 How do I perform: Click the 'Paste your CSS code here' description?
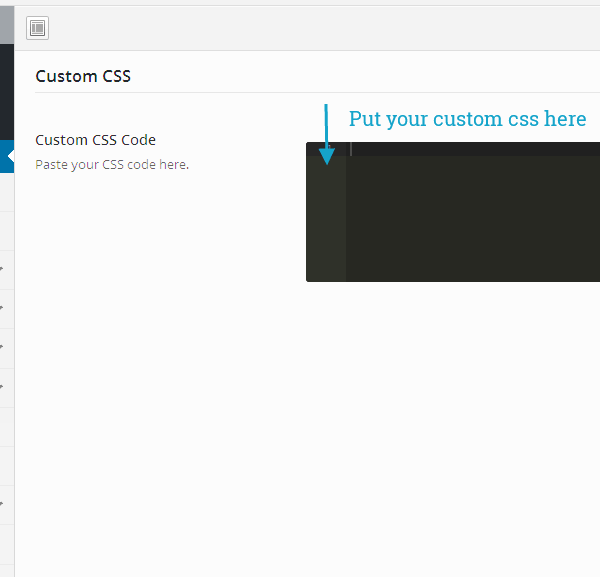[x=112, y=164]
